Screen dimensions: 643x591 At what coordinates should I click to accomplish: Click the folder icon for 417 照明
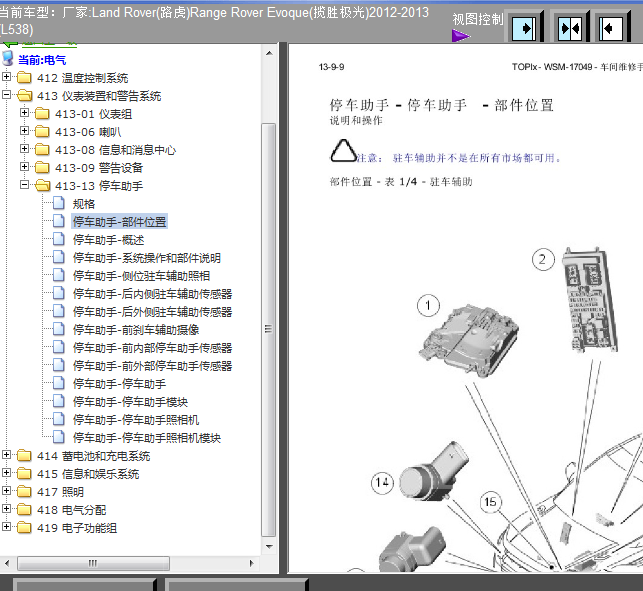pos(24,491)
